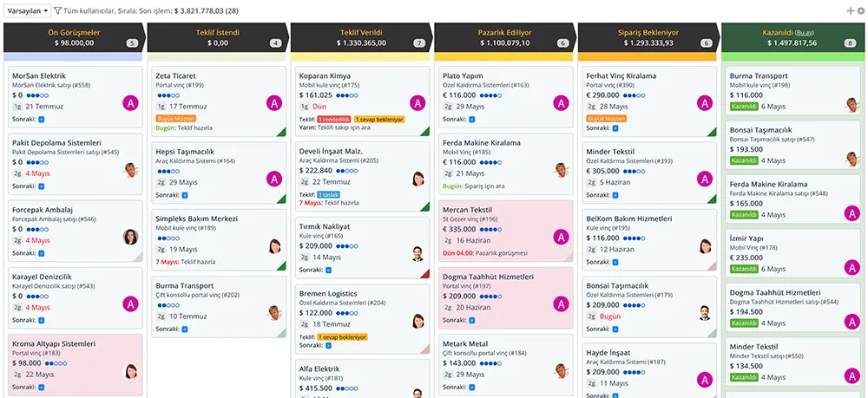Click Sonraki add icon on MorSan Elektrik card
The height and width of the screenshot is (398, 868).
[x=41, y=119]
